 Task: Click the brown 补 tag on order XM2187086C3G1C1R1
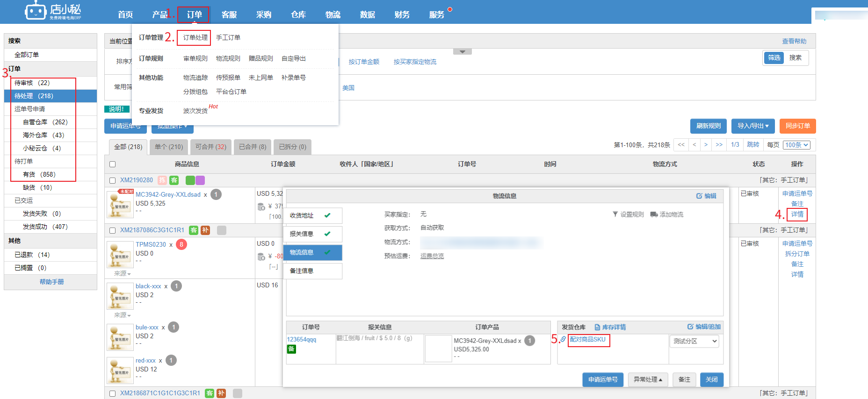tap(205, 230)
